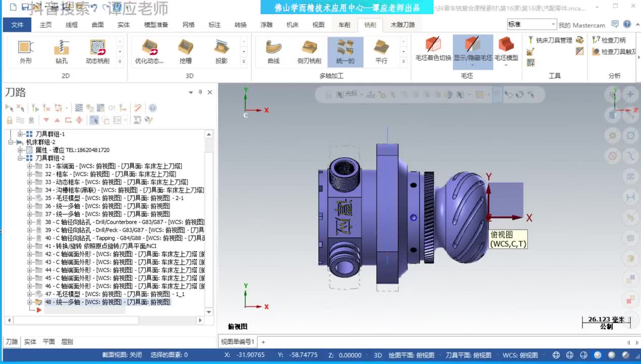Click the 检查刀柄 check holder tool
The width and height of the screenshot is (641, 364).
609,40
